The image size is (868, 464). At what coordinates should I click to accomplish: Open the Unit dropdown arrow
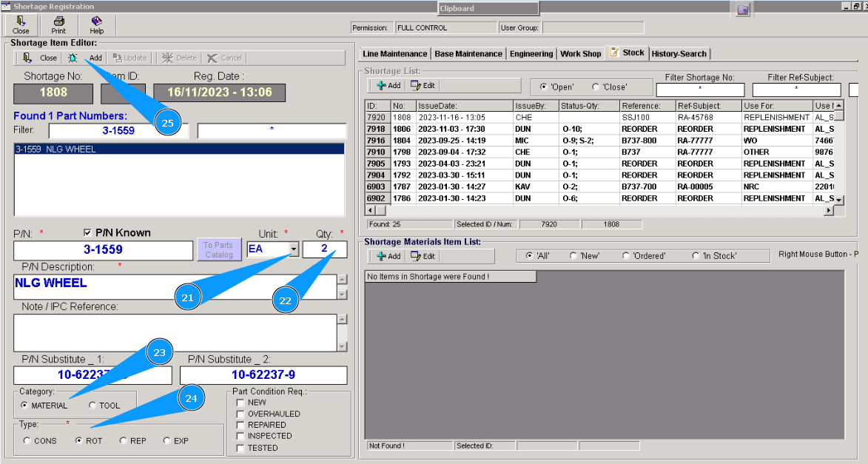294,249
